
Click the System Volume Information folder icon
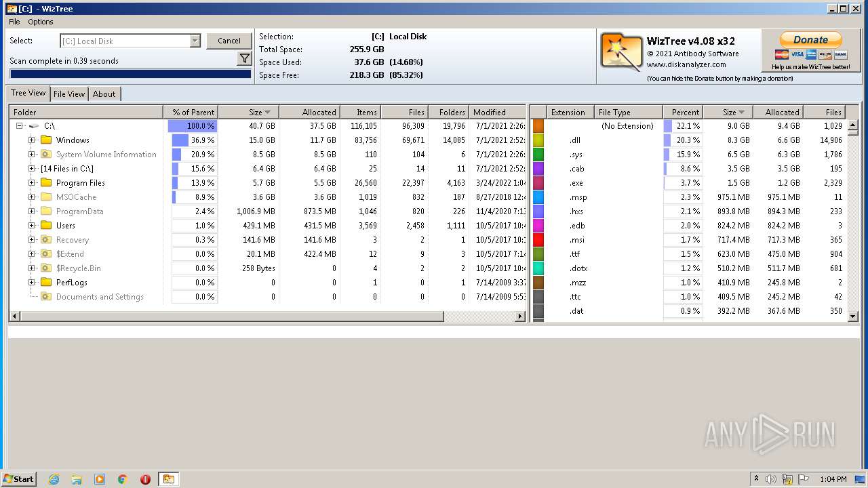pyautogui.click(x=46, y=155)
